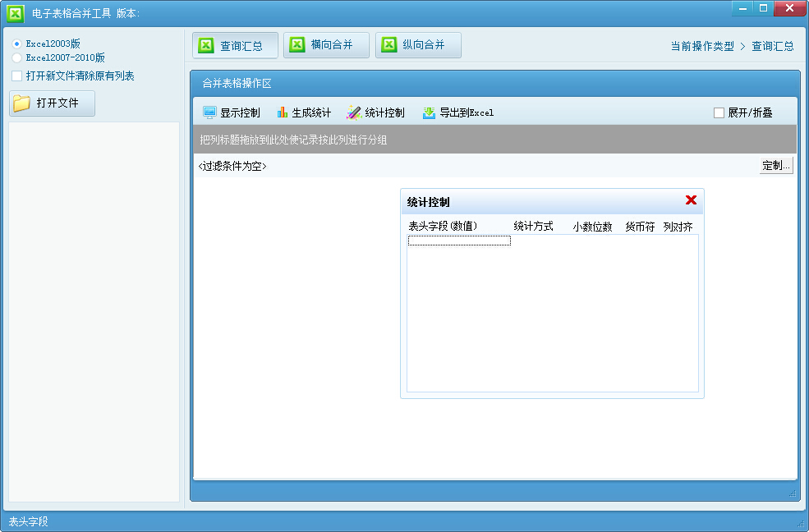The height and width of the screenshot is (532, 809).
Task: Close the 统计控制 panel with red X
Action: (691, 200)
